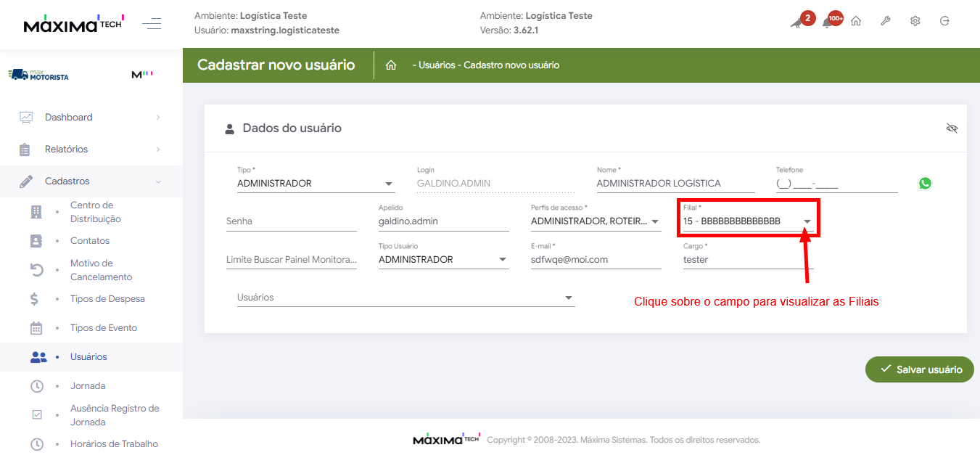Click the Cargo field showing tester
This screenshot has width=980, height=458.
pos(749,259)
